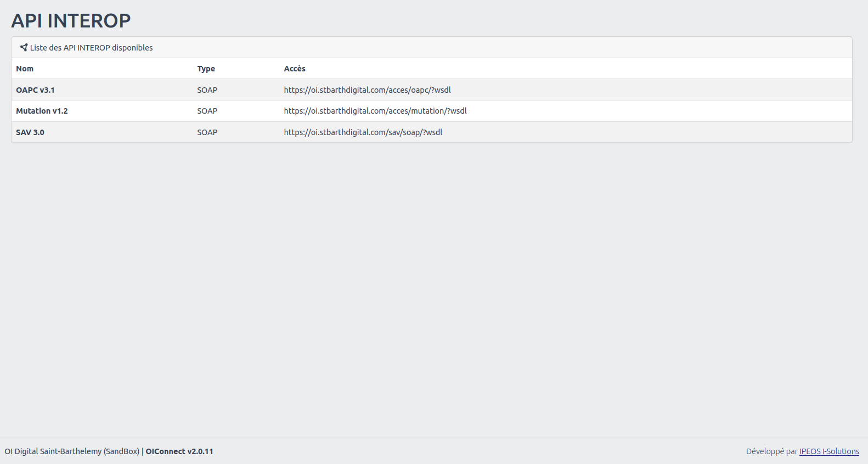Click 'OI Digital Saint-Barthelemy (SandBox)' footer text
The width and height of the screenshot is (868, 464).
72,451
